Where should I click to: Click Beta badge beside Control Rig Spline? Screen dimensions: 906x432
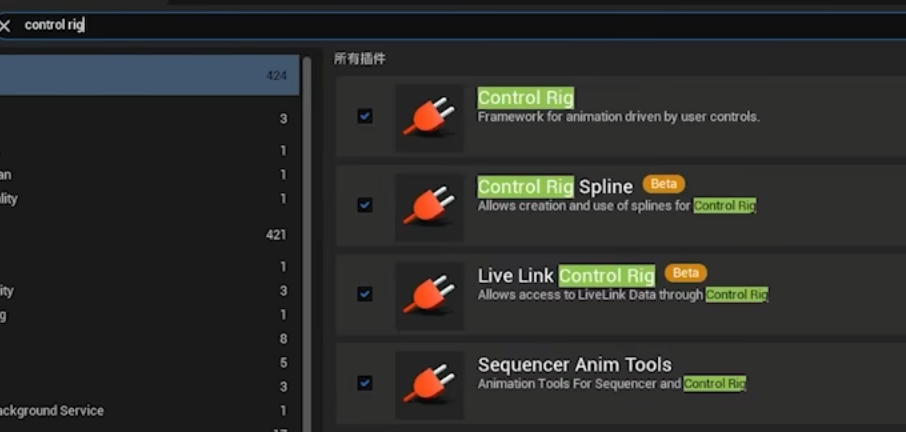664,184
